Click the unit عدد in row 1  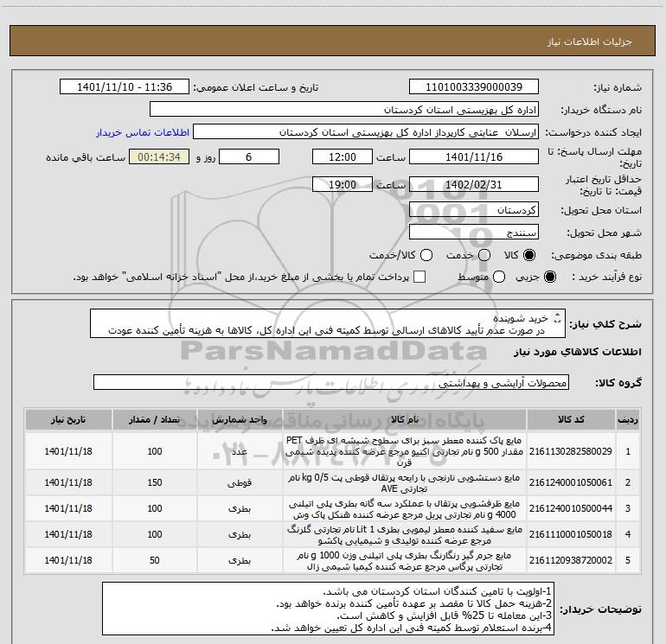240,451
